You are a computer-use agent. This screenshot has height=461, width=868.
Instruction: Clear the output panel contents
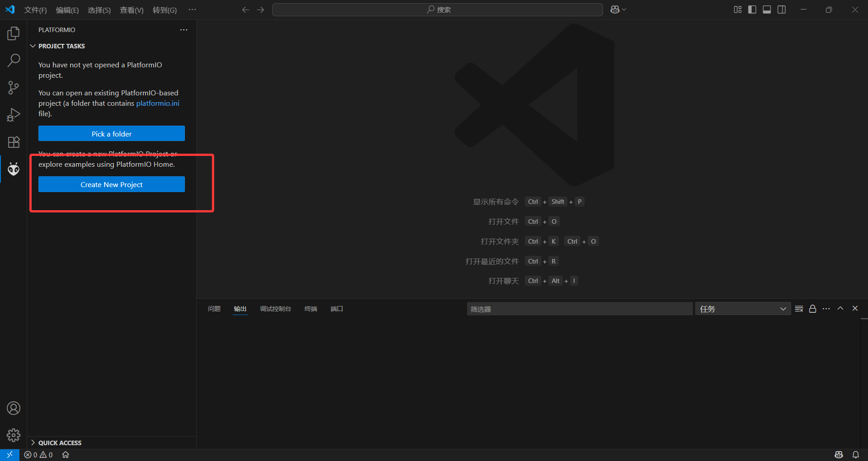tap(798, 308)
